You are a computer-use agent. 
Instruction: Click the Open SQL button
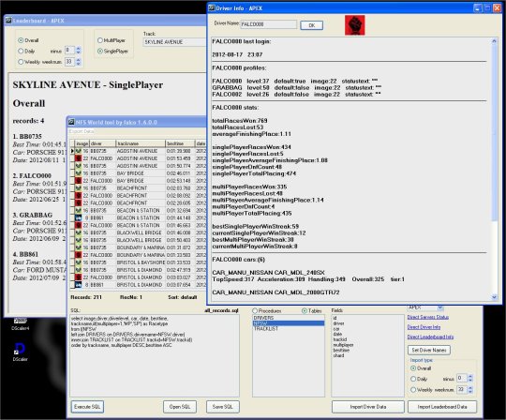tap(179, 407)
